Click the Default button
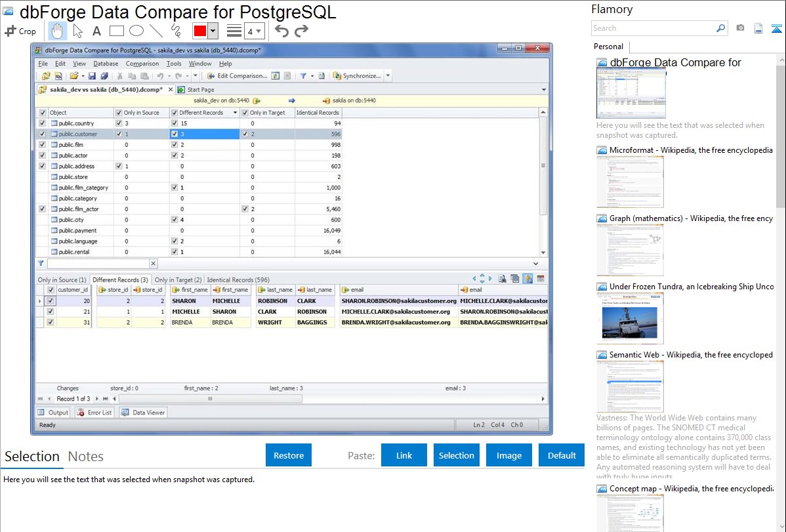 point(562,455)
